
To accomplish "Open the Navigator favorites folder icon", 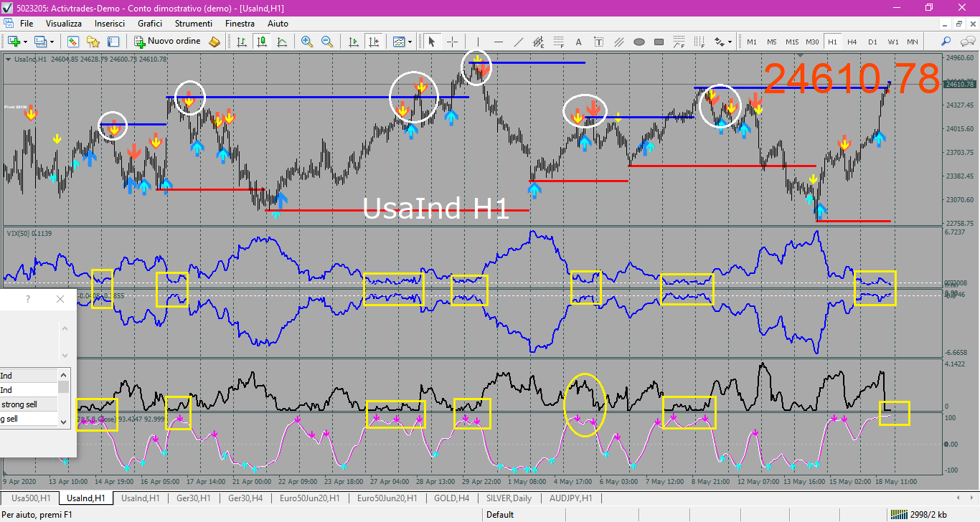I will point(93,42).
